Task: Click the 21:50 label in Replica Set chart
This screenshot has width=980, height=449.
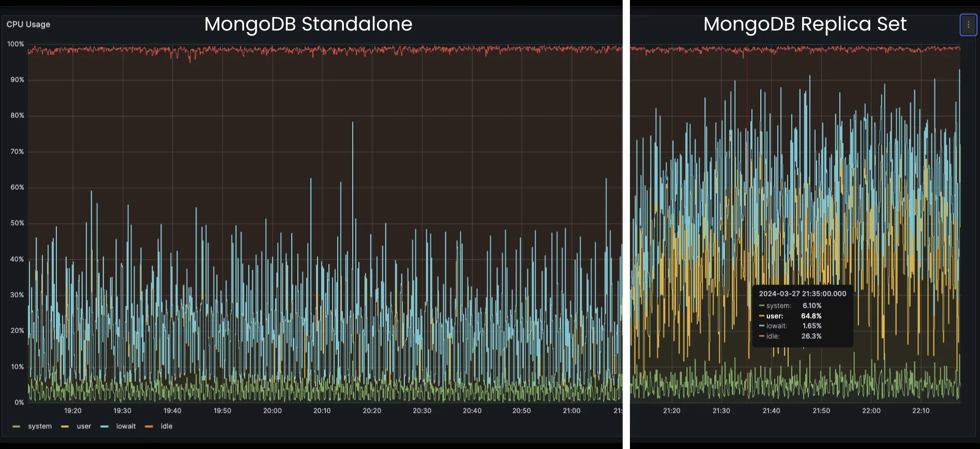Action: (x=821, y=411)
